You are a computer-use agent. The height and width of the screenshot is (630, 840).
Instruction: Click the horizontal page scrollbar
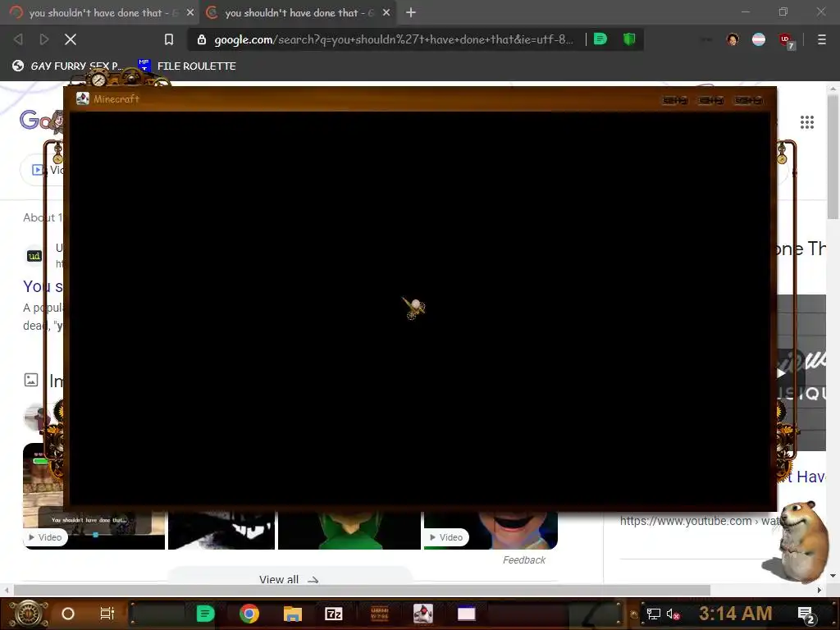pyautogui.click(x=362, y=590)
